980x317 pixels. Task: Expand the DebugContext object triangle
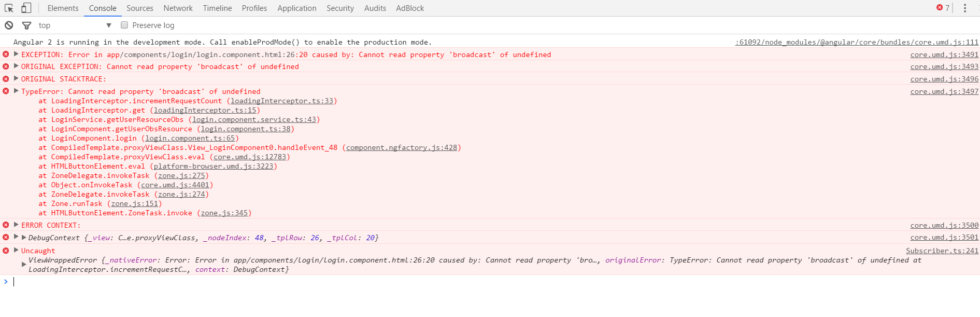(x=23, y=237)
